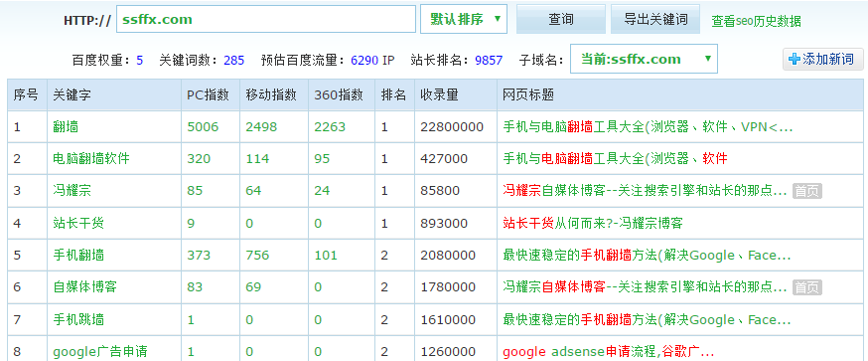Expand the 当前:ssffx.com subdomain dropdown

(x=644, y=60)
